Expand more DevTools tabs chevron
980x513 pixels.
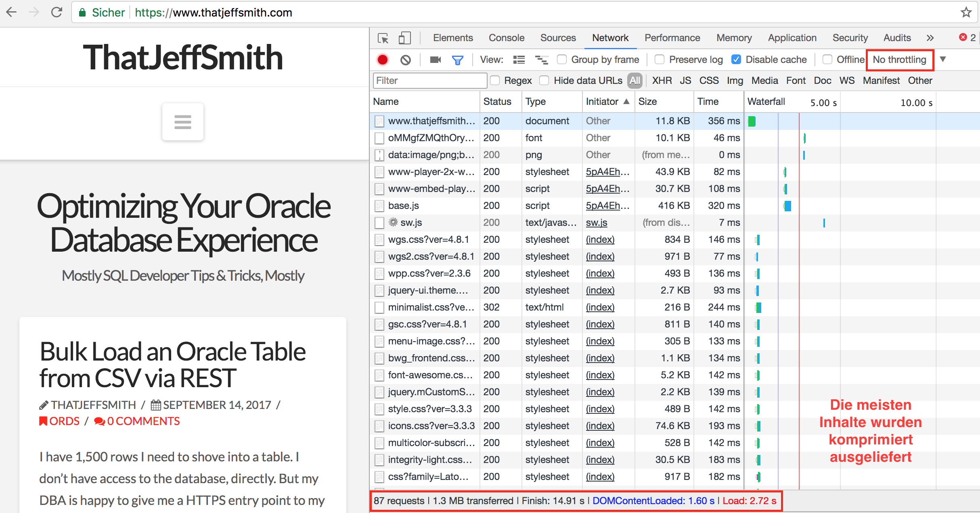pyautogui.click(x=930, y=38)
